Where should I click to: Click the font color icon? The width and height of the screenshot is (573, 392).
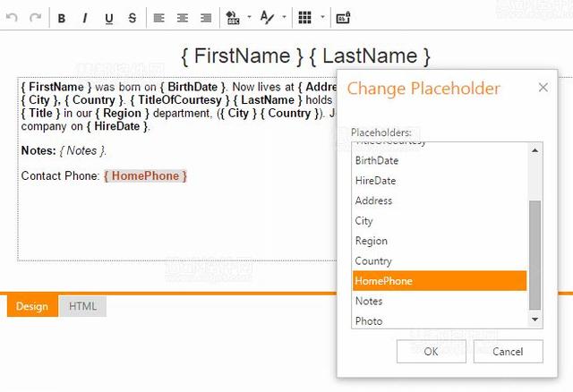(x=267, y=17)
